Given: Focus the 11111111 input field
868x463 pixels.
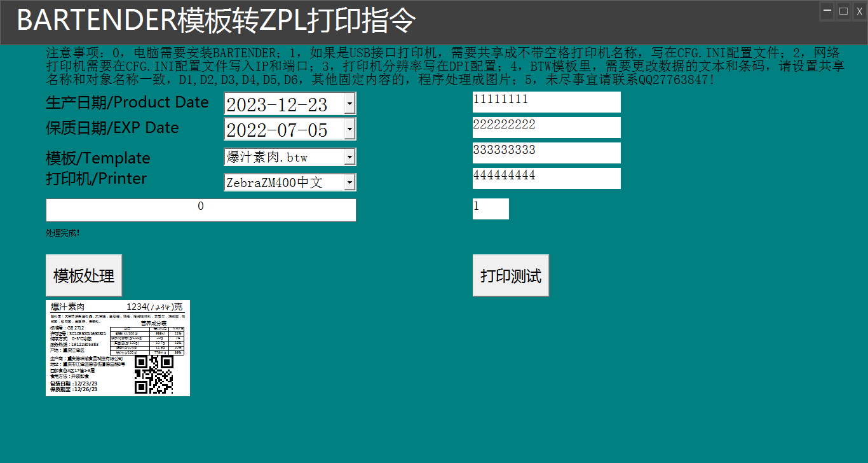Looking at the screenshot, I should [546, 102].
